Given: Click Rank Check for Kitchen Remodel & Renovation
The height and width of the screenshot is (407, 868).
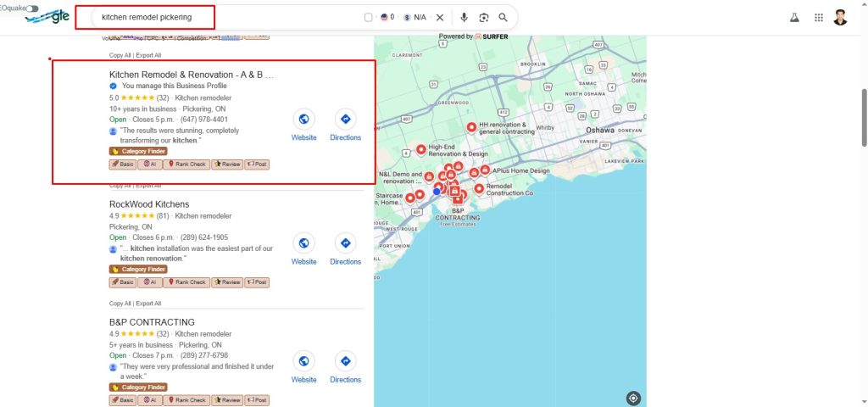Looking at the screenshot, I should click(186, 164).
